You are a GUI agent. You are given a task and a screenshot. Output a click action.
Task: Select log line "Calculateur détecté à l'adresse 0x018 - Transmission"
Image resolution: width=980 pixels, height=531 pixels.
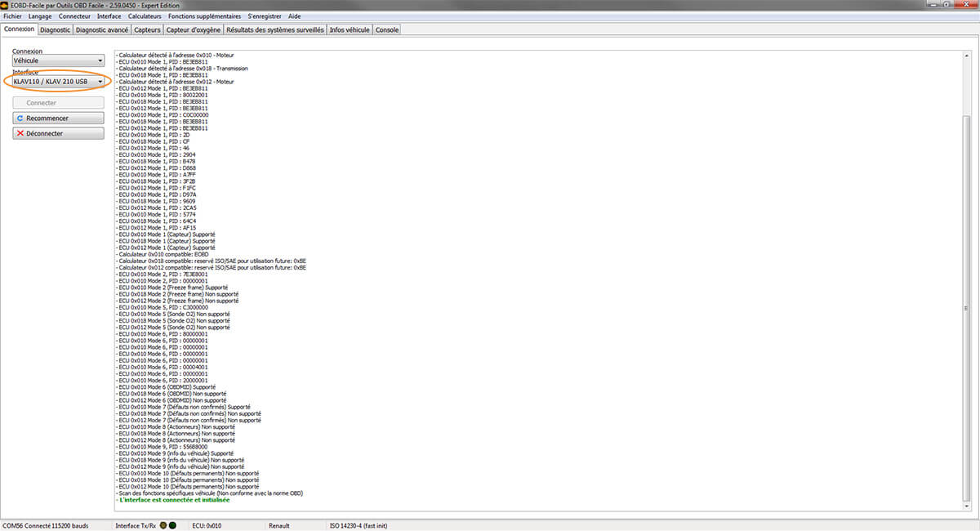183,68
